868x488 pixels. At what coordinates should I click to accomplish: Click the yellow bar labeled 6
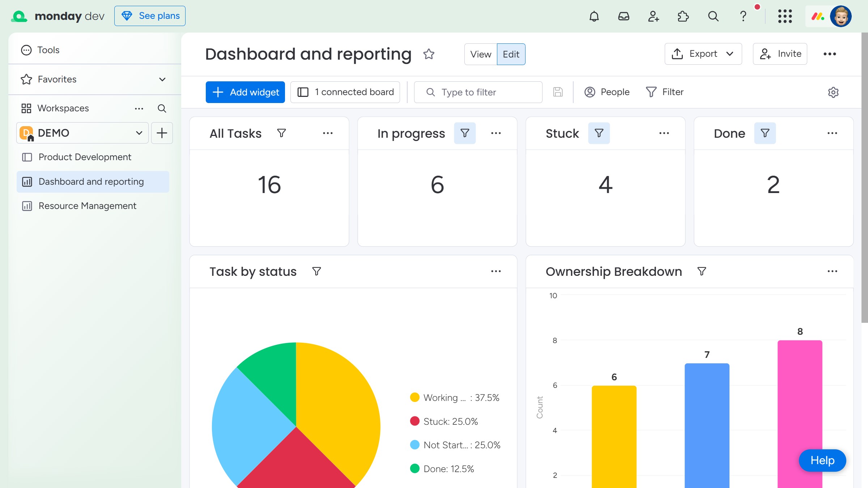coord(614,437)
